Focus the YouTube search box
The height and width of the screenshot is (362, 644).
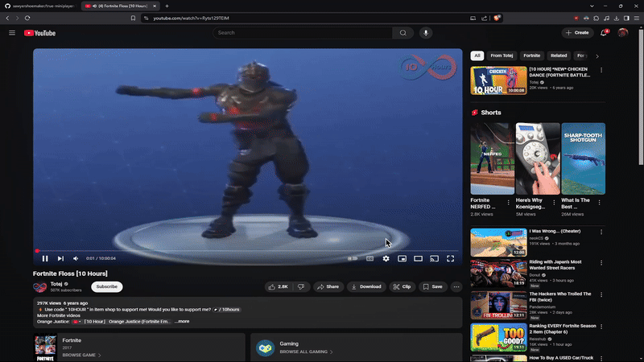point(303,33)
